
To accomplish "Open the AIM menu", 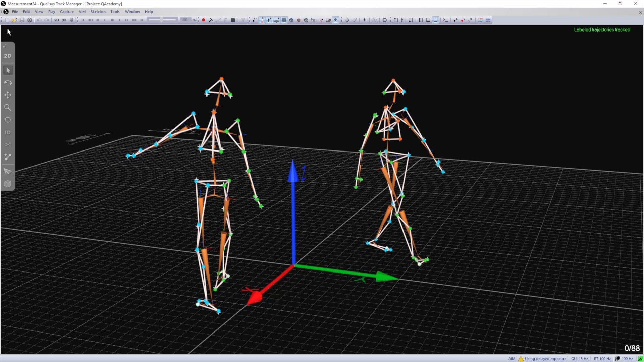I will 82,12.
